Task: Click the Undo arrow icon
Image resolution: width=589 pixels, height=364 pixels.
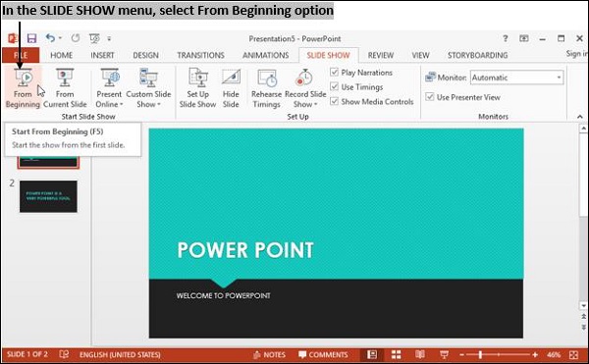Action: 50,38
